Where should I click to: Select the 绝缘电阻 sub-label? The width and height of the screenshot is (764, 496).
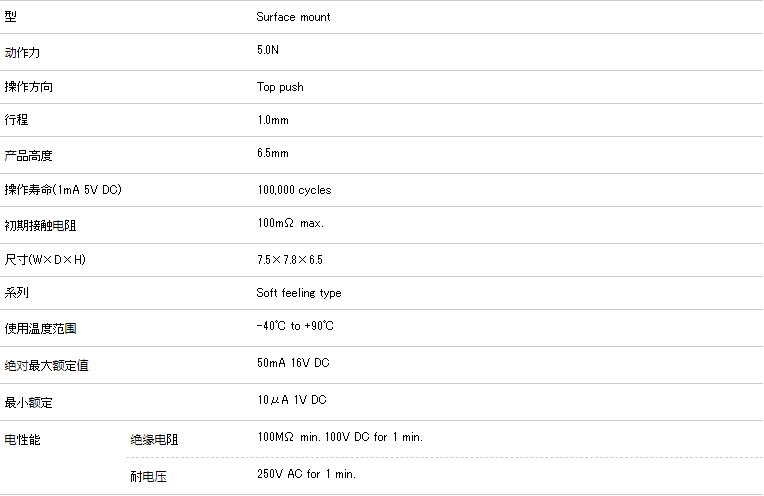tap(154, 440)
